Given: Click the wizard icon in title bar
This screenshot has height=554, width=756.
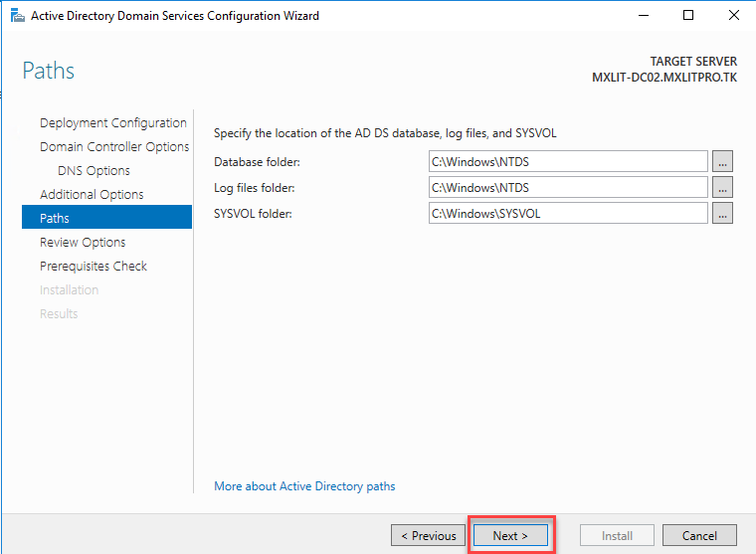Looking at the screenshot, I should pos(16,16).
